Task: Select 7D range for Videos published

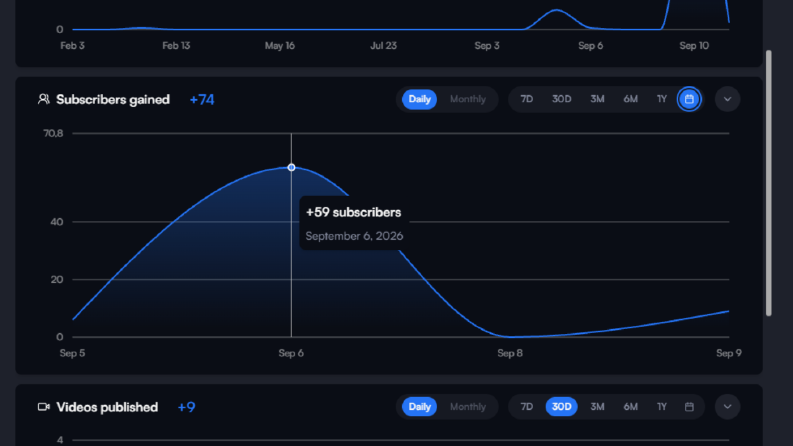Action: coord(526,407)
